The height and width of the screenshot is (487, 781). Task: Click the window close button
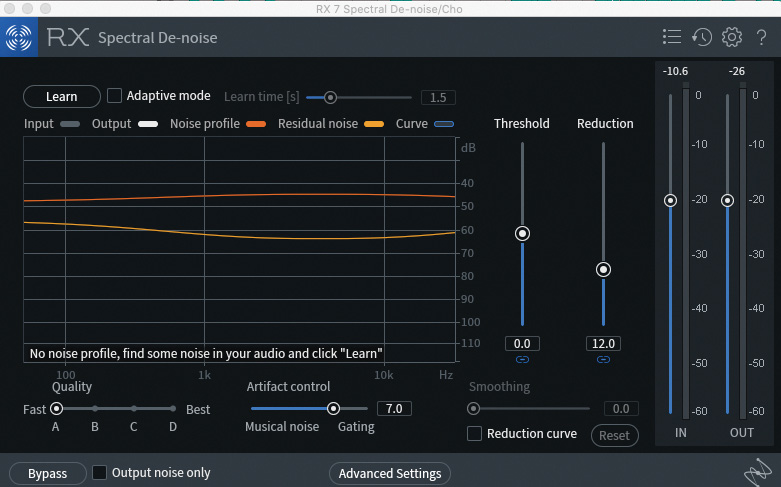[x=10, y=8]
